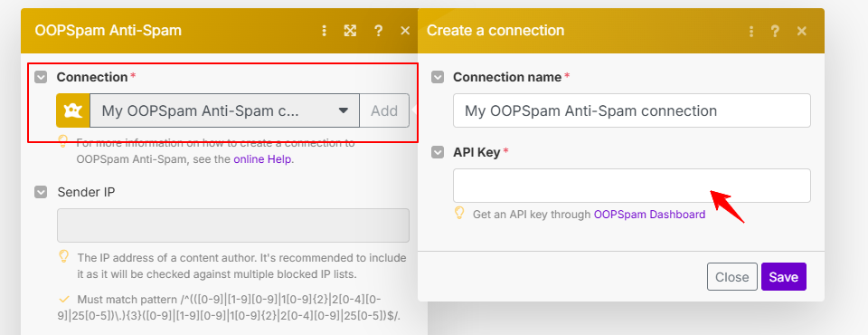Click into the Sender IP input field
This screenshot has height=335, width=868.
pos(233,225)
